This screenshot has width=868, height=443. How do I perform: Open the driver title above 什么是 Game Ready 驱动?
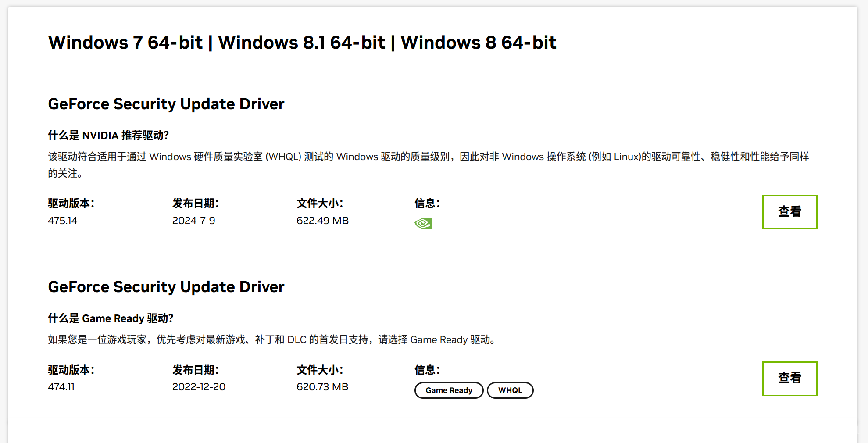point(166,287)
